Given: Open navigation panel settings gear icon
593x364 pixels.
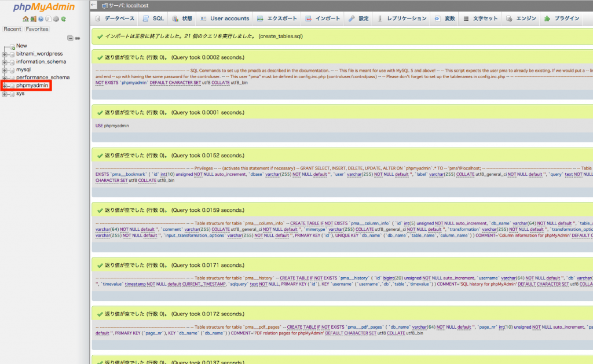Looking at the screenshot, I should (x=56, y=19).
